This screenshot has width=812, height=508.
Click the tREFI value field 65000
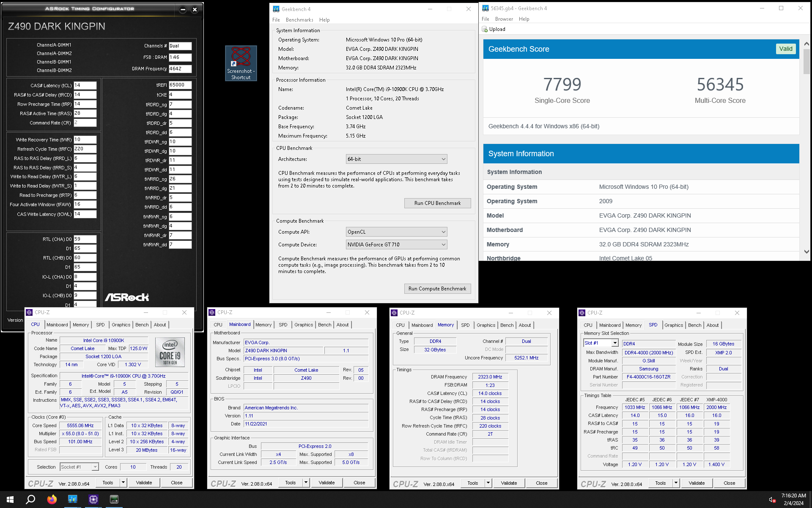pyautogui.click(x=180, y=85)
